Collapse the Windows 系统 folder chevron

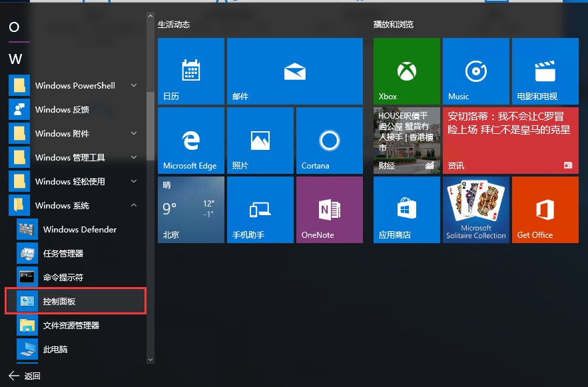pyautogui.click(x=134, y=205)
